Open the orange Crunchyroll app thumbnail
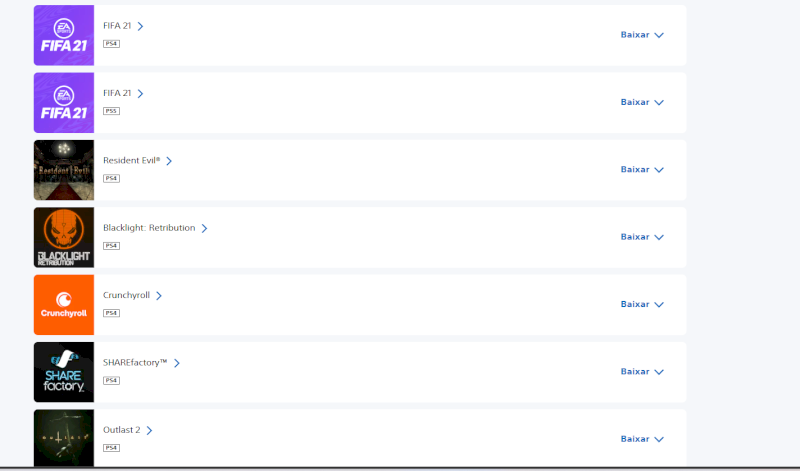The image size is (800, 471). tap(64, 305)
